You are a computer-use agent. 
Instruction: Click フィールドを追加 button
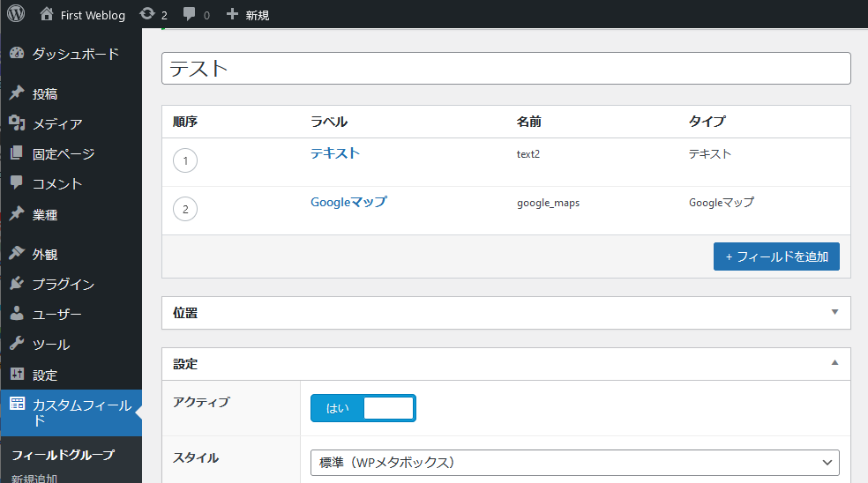pyautogui.click(x=776, y=256)
